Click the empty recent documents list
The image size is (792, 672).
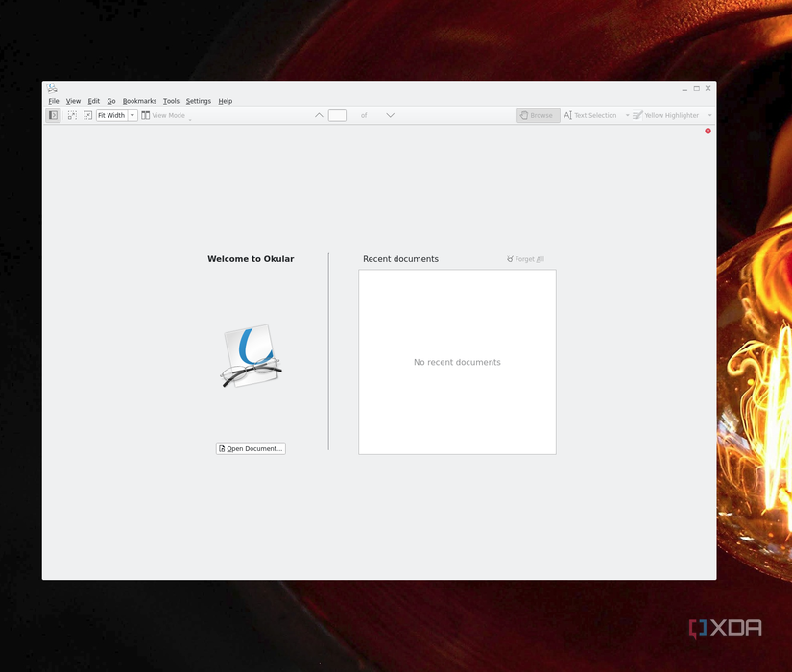pyautogui.click(x=457, y=362)
